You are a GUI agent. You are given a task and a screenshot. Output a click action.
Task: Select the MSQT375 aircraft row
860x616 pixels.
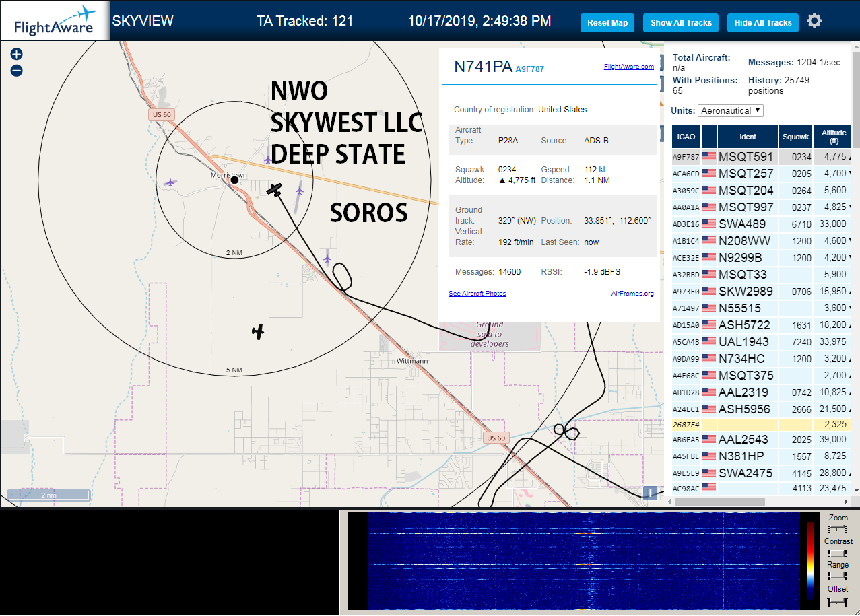tap(762, 375)
